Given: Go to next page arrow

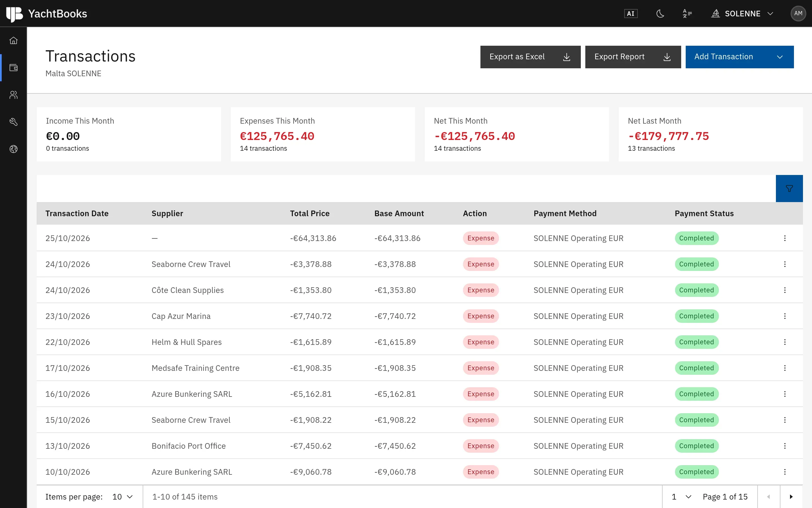Looking at the screenshot, I should tap(791, 497).
